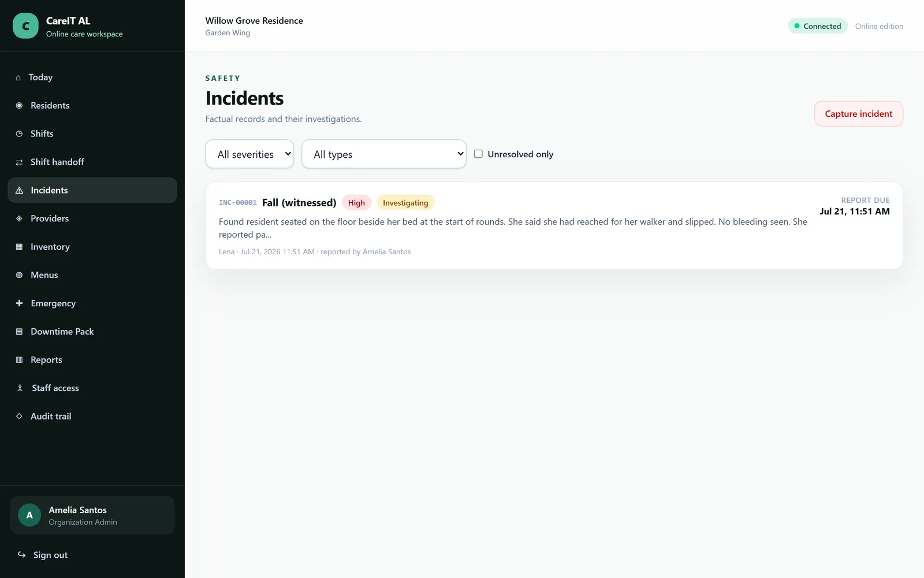The height and width of the screenshot is (578, 924).
Task: Click the Audit trail diamond icon
Action: pyautogui.click(x=19, y=416)
